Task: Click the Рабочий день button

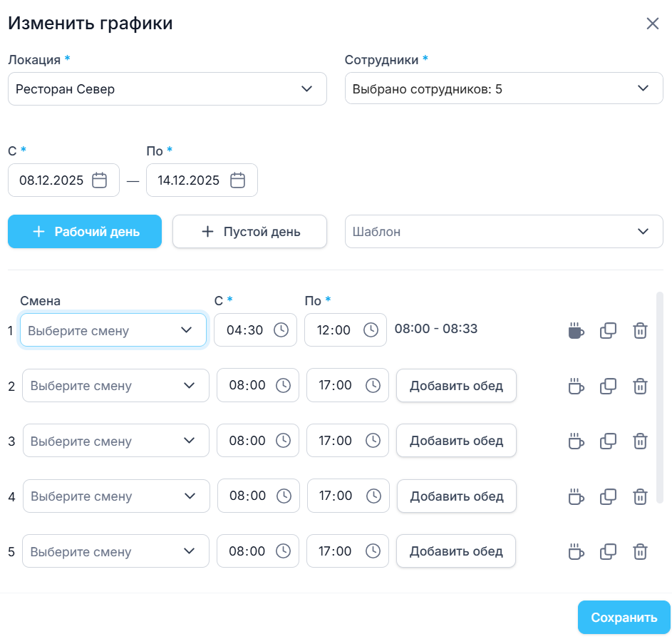Action: tap(85, 232)
